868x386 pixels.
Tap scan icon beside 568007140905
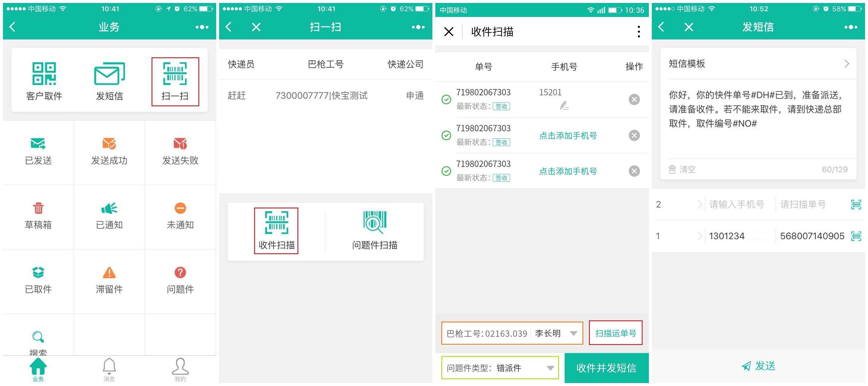856,236
